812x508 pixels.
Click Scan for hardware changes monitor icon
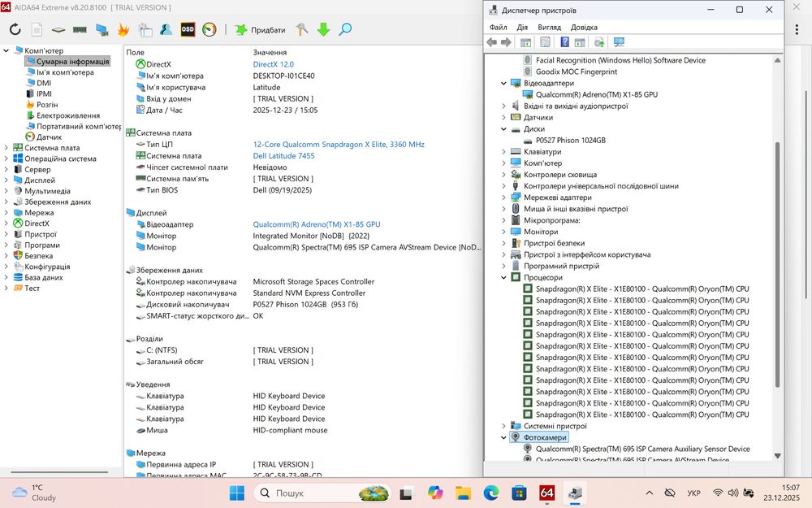(x=619, y=42)
